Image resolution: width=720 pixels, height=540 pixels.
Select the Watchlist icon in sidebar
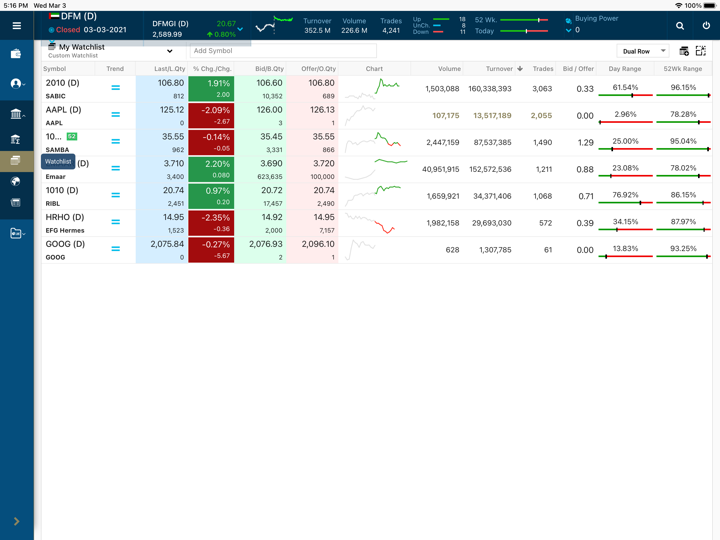[16, 160]
